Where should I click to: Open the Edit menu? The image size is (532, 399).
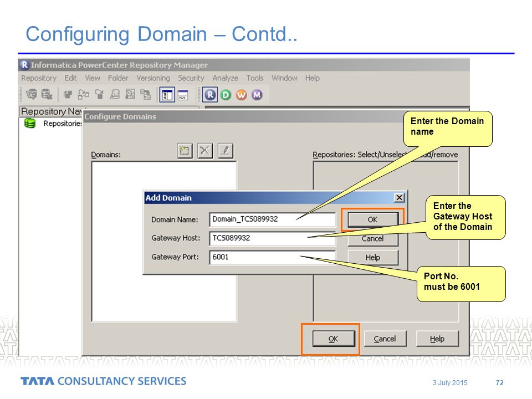pyautogui.click(x=70, y=78)
